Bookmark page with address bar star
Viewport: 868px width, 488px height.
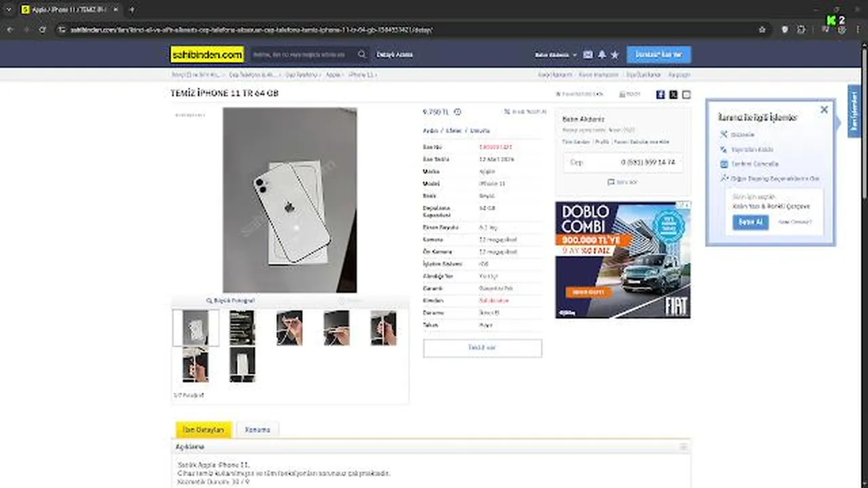click(x=762, y=30)
